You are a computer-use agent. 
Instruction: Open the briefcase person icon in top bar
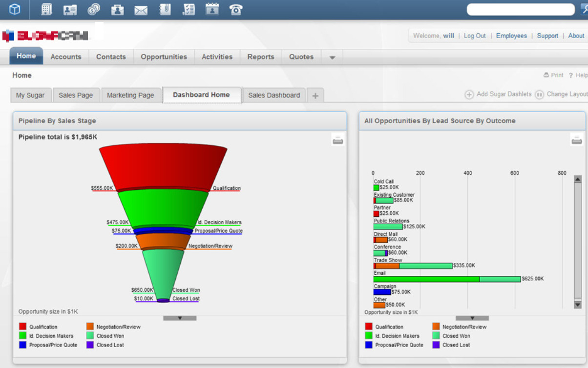117,9
